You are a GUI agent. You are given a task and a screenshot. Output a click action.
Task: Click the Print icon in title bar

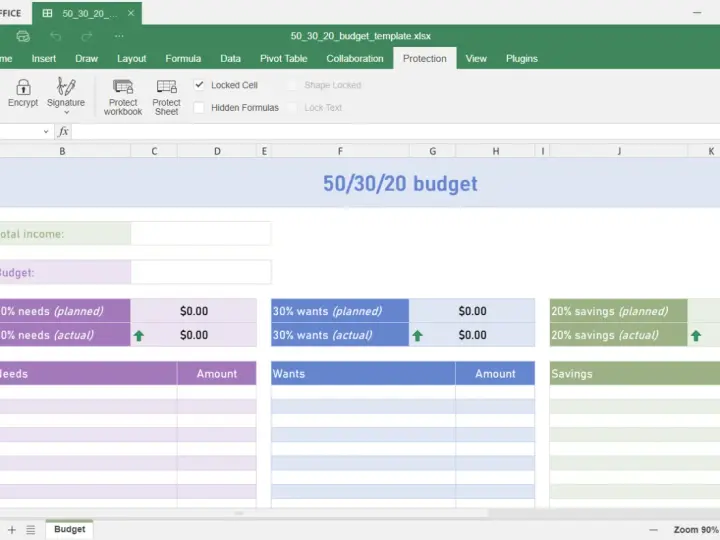coord(23,36)
